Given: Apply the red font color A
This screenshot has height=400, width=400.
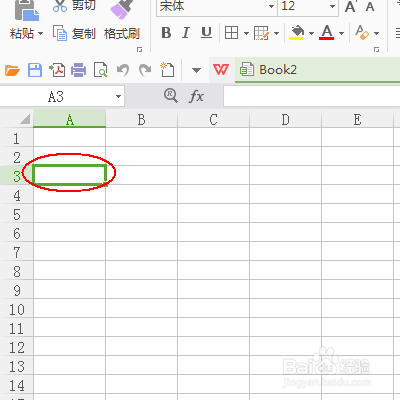Looking at the screenshot, I should click(x=327, y=33).
